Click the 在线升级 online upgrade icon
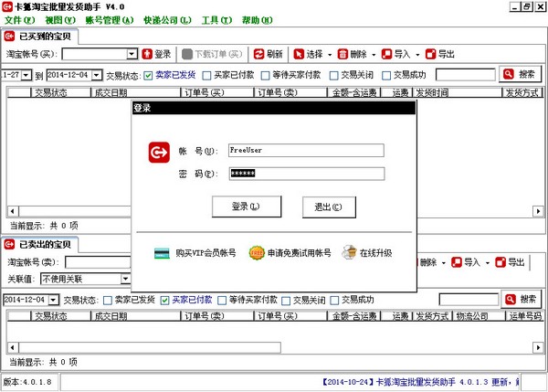The width and height of the screenshot is (548, 392). pyautogui.click(x=348, y=252)
